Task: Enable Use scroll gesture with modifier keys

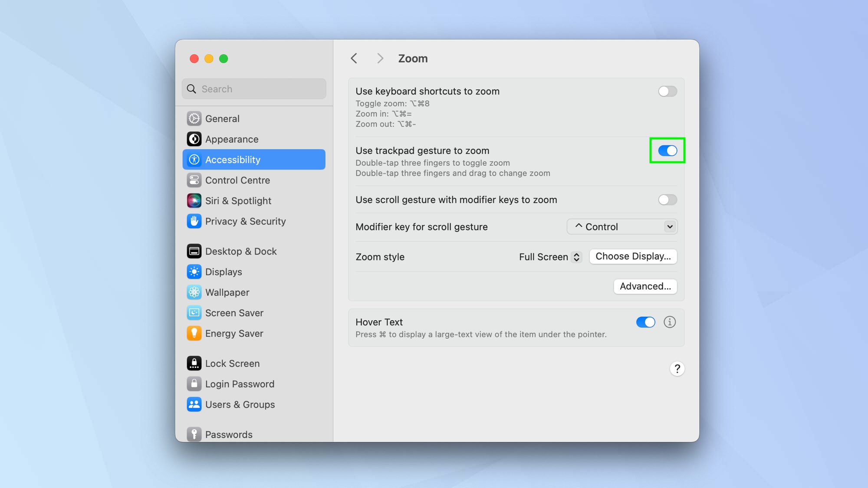Action: (x=667, y=199)
